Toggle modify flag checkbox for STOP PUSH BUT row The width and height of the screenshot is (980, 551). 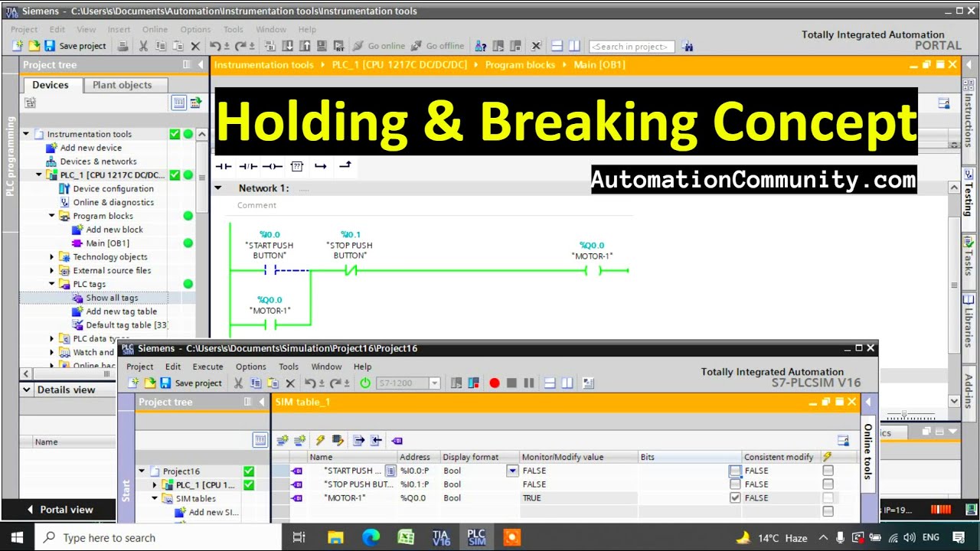828,484
